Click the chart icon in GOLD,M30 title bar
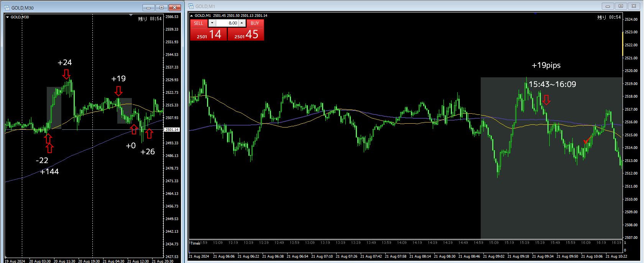The height and width of the screenshot is (263, 644). (7, 7)
